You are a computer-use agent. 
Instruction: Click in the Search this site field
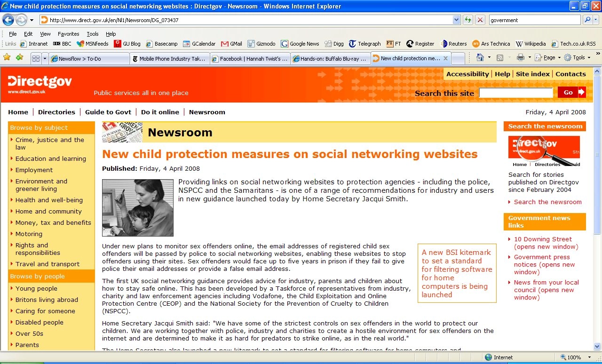pyautogui.click(x=516, y=93)
